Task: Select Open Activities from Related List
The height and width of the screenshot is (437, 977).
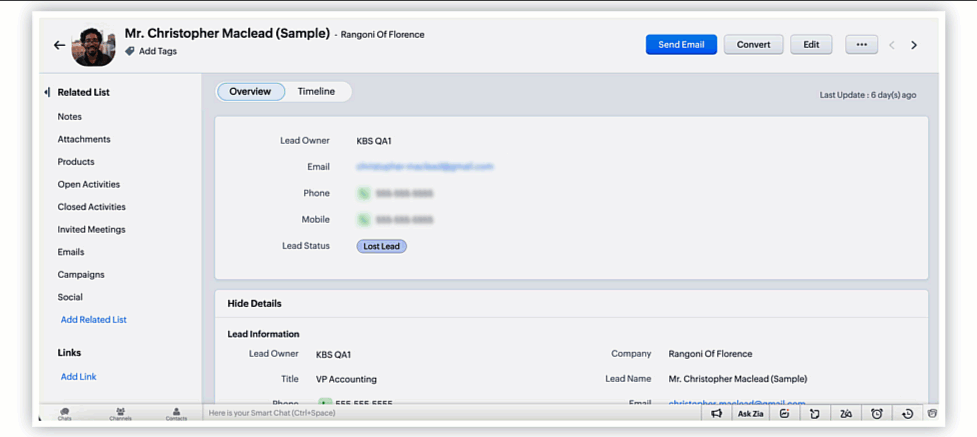Action: pyautogui.click(x=88, y=185)
